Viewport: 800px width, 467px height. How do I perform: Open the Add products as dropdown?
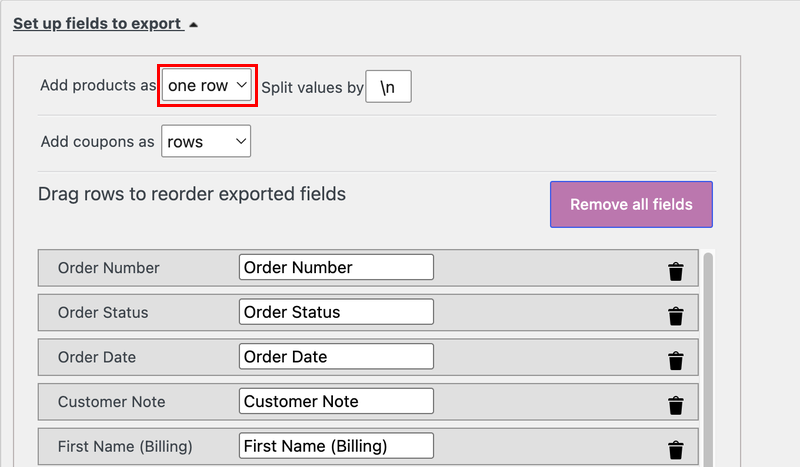click(x=207, y=85)
